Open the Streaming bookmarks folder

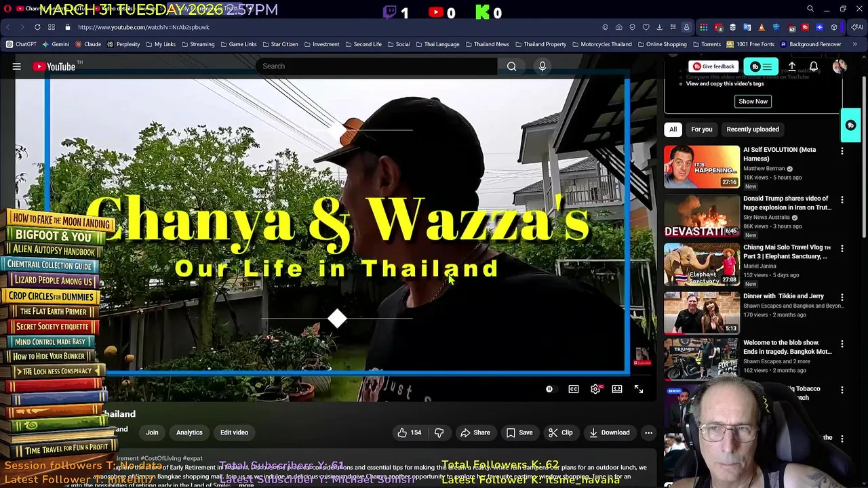pyautogui.click(x=197, y=44)
